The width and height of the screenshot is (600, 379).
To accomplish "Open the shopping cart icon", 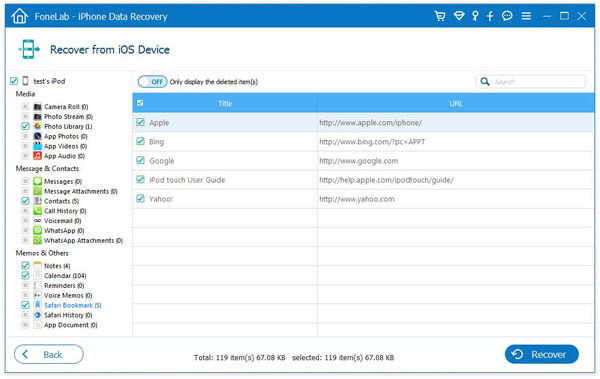I will 440,16.
